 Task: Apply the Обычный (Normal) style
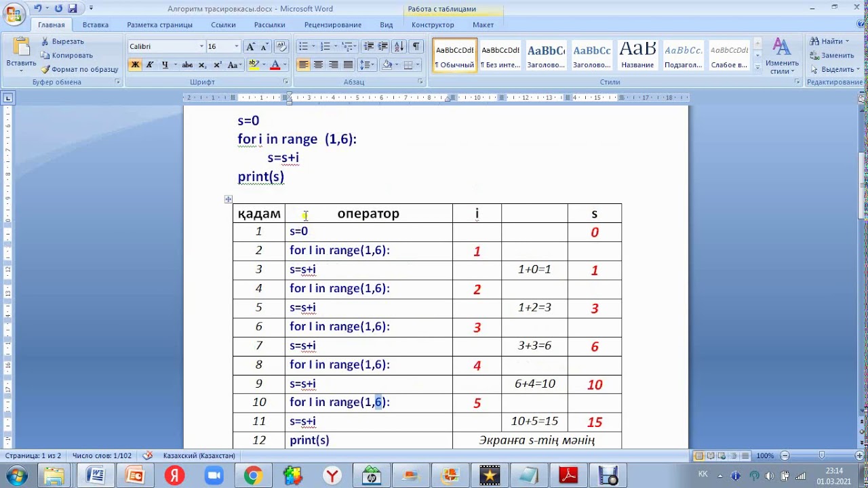pyautogui.click(x=455, y=56)
